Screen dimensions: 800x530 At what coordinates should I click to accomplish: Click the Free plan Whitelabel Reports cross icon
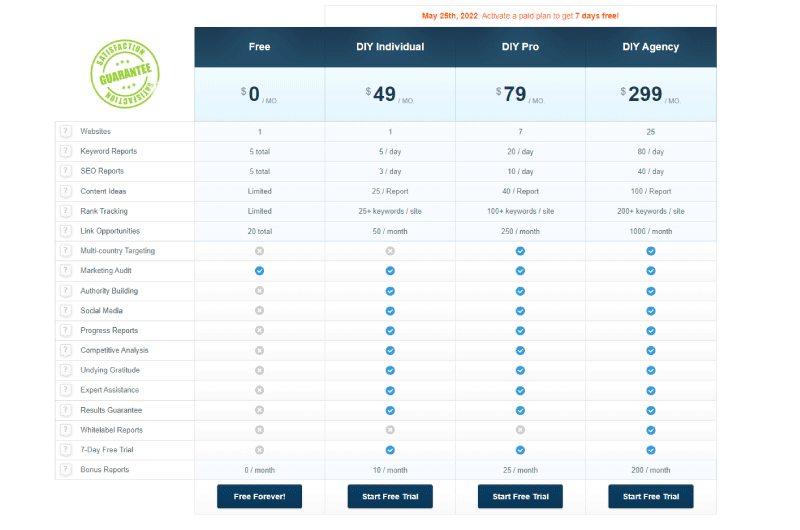point(260,430)
